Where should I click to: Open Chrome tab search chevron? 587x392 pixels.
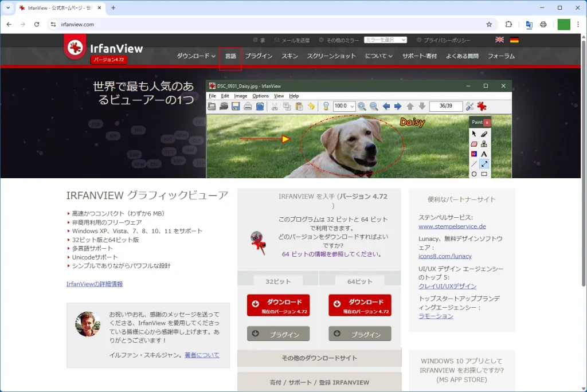pyautogui.click(x=8, y=7)
